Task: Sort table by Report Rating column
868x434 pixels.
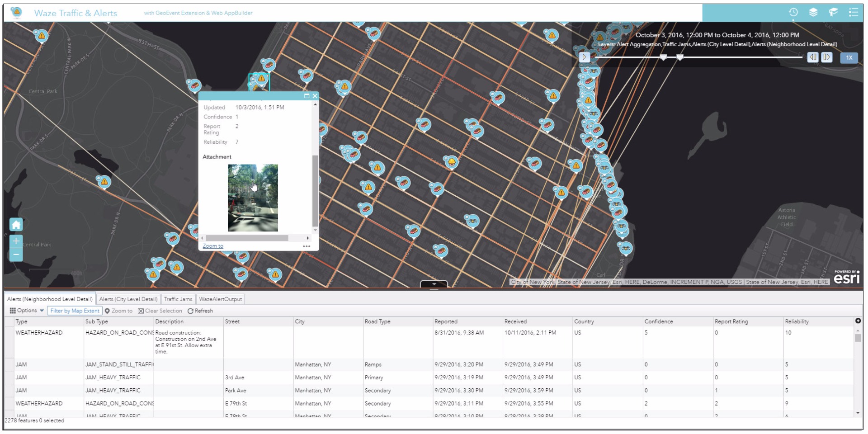Action: coord(748,321)
